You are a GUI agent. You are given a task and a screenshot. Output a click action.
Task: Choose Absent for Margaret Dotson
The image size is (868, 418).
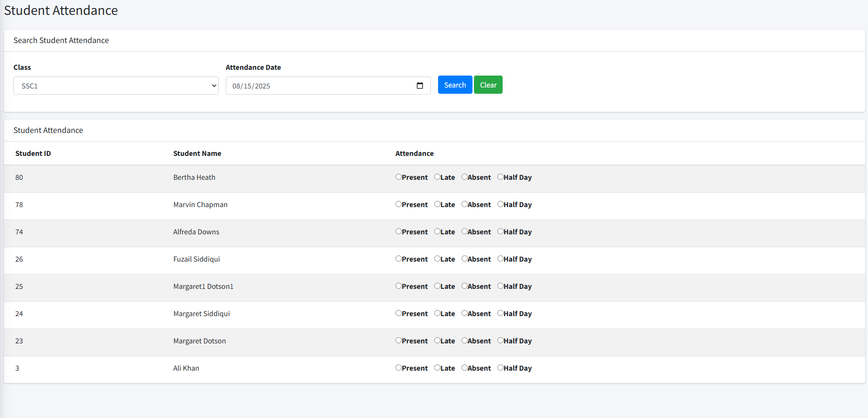tap(464, 341)
